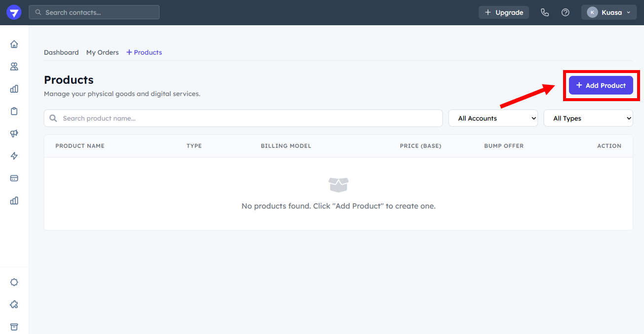Open the settings gear icon in sidebar
Image resolution: width=644 pixels, height=334 pixels.
click(14, 282)
